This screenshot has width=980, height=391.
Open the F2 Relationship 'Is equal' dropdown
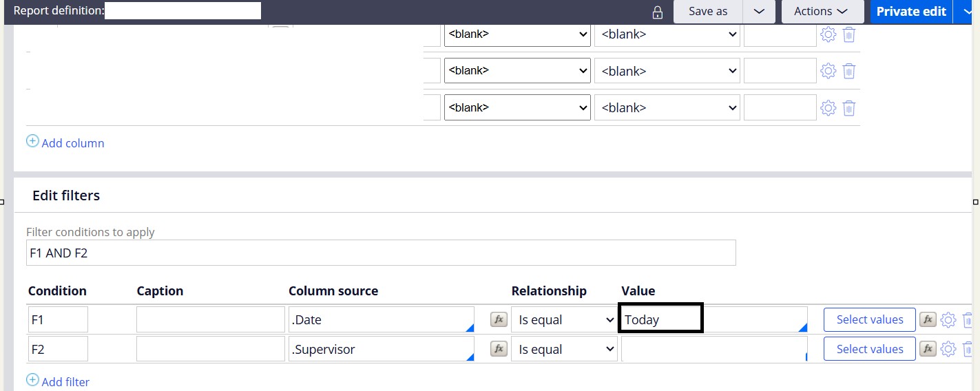(x=564, y=349)
